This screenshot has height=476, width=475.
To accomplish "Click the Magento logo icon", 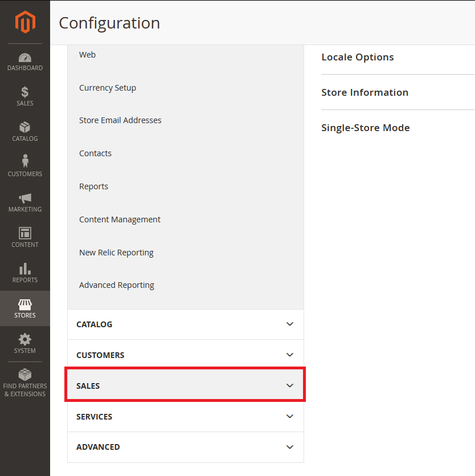I will pyautogui.click(x=25, y=22).
